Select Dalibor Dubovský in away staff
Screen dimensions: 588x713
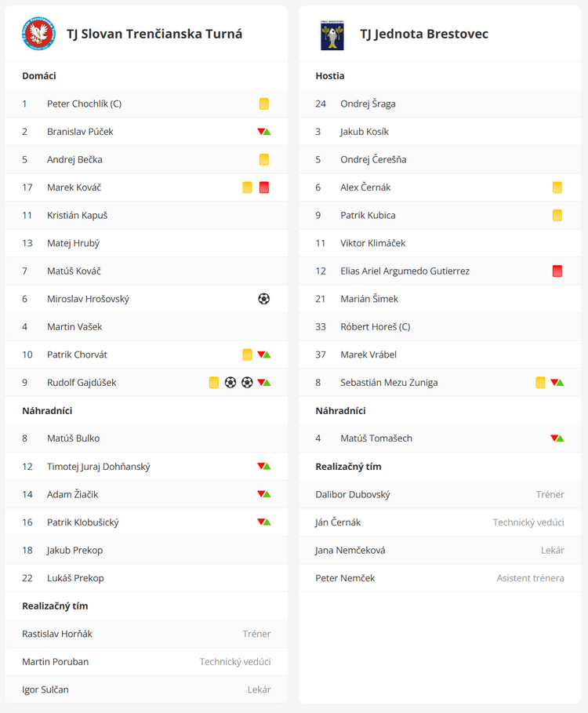point(353,494)
